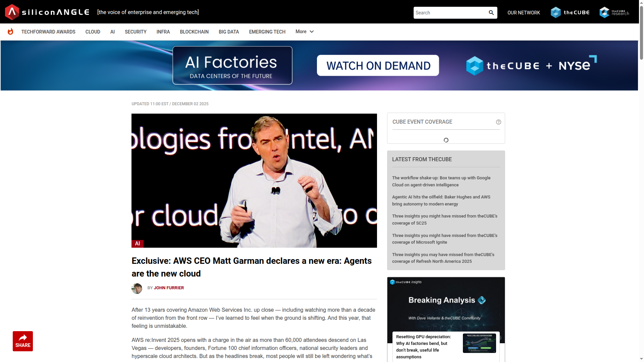This screenshot has width=644, height=362.
Task: Click the help icon in Cube Event Coverage
Action: pos(498,122)
